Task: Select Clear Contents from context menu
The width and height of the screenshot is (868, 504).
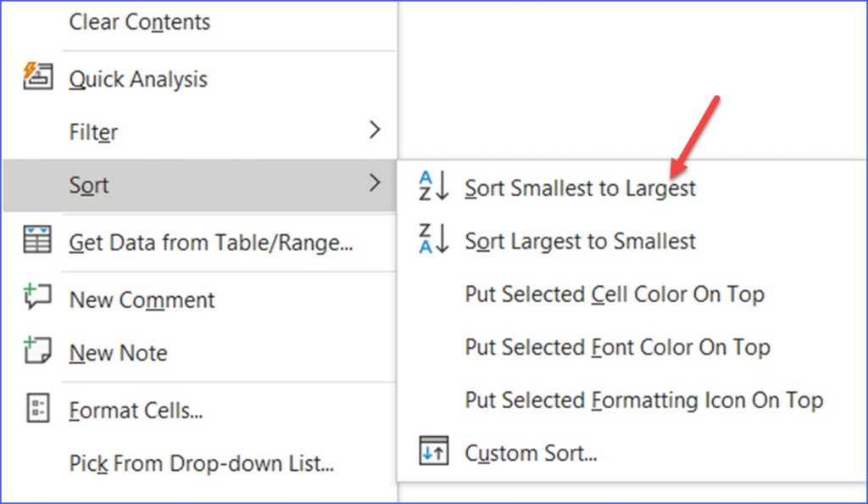Action: (x=140, y=22)
